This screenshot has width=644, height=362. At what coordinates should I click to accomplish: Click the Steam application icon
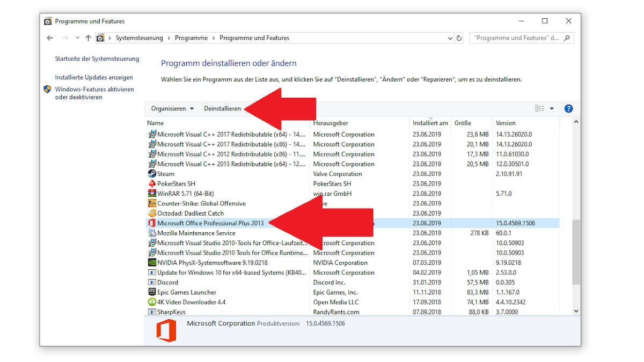point(152,174)
